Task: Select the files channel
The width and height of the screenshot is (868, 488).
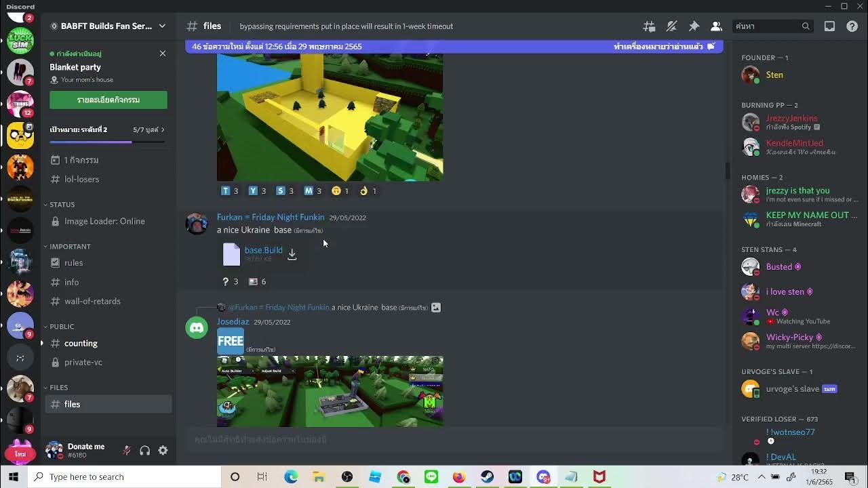Action: [x=108, y=404]
